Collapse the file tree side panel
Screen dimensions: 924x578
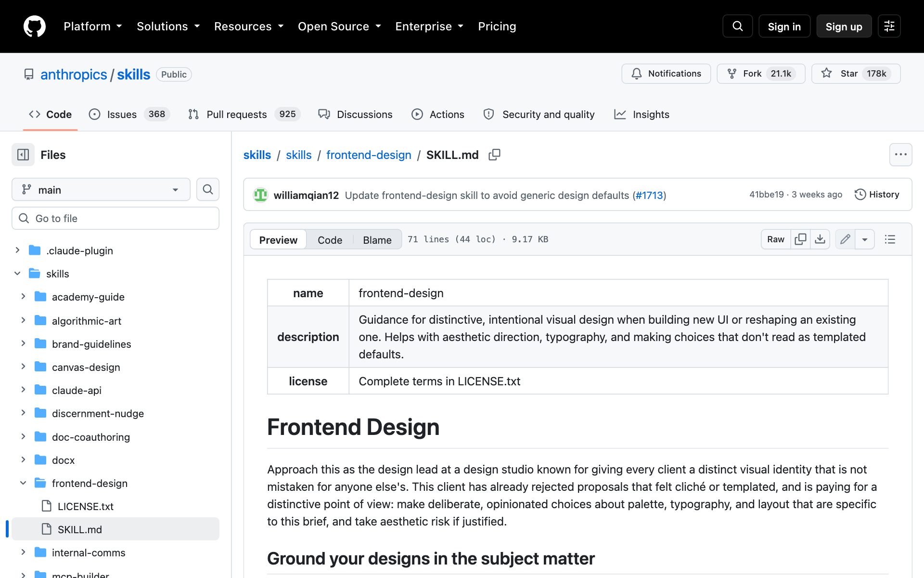tap(23, 155)
